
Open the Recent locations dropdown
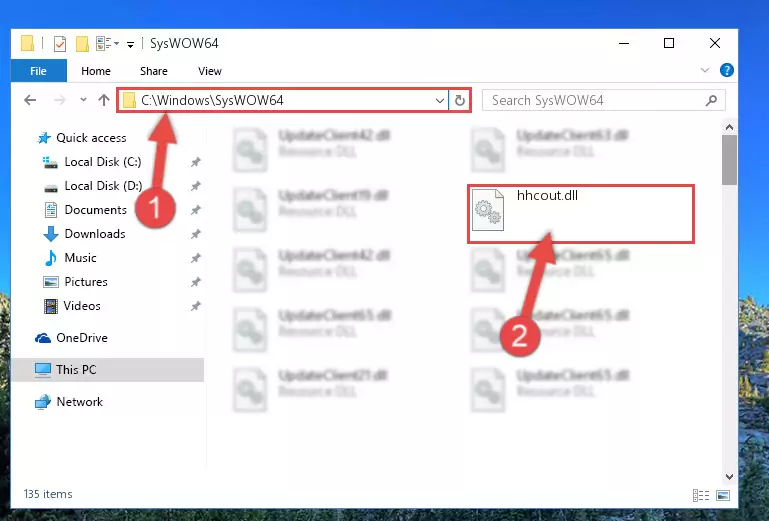click(x=83, y=100)
